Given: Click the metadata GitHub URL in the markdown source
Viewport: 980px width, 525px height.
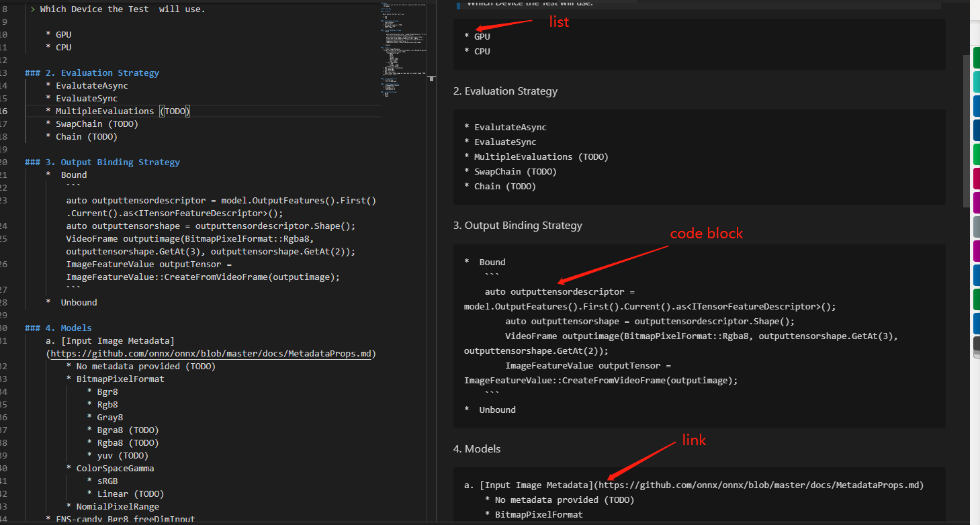Looking at the screenshot, I should point(210,353).
